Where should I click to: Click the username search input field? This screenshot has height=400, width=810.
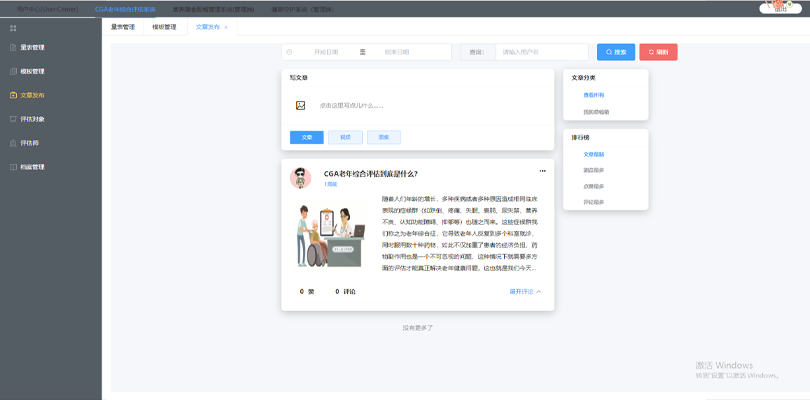point(540,52)
